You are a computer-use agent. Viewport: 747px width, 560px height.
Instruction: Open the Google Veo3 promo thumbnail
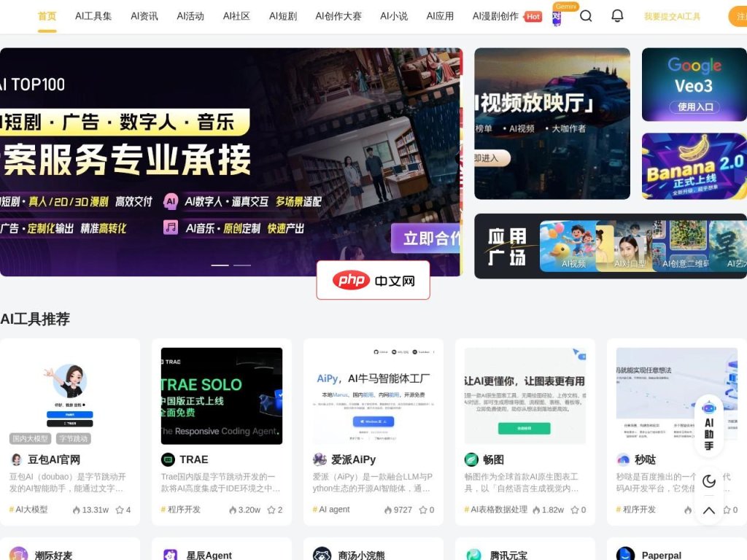tap(694, 85)
